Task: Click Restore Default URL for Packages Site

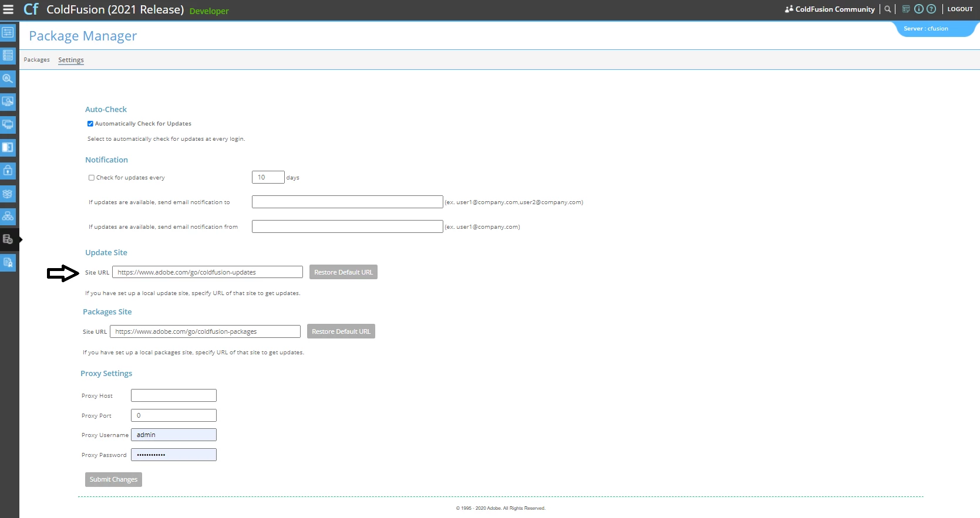Action: point(341,331)
